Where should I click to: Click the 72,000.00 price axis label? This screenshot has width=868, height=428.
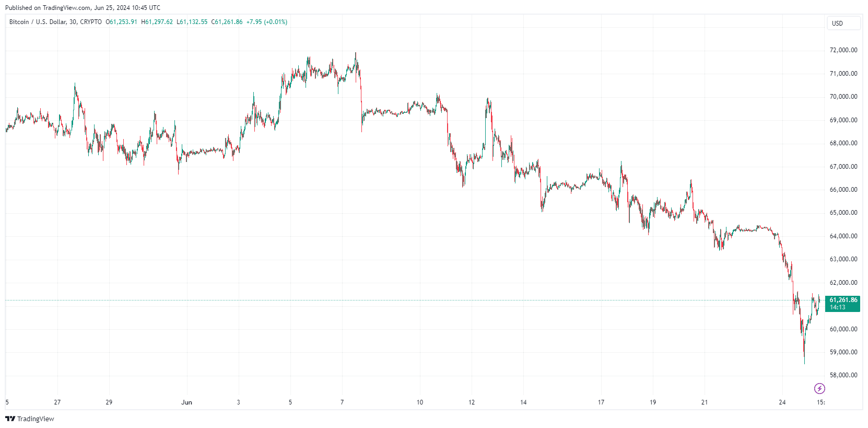click(x=843, y=50)
